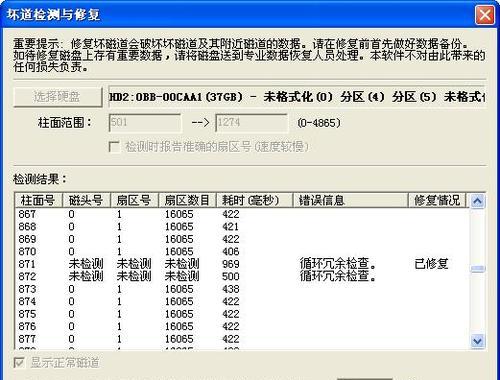Click 未检测 sector count in row 872

(182, 276)
